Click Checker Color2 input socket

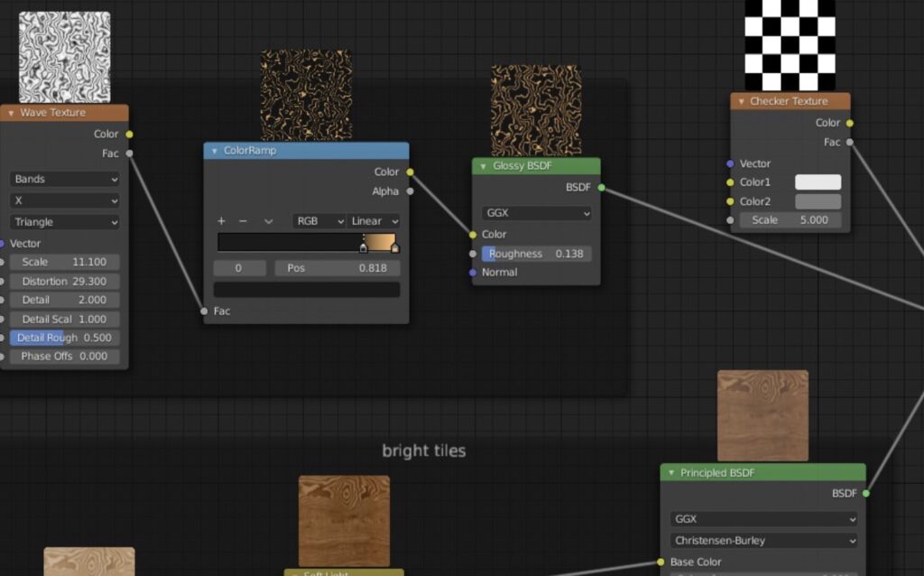coord(730,201)
